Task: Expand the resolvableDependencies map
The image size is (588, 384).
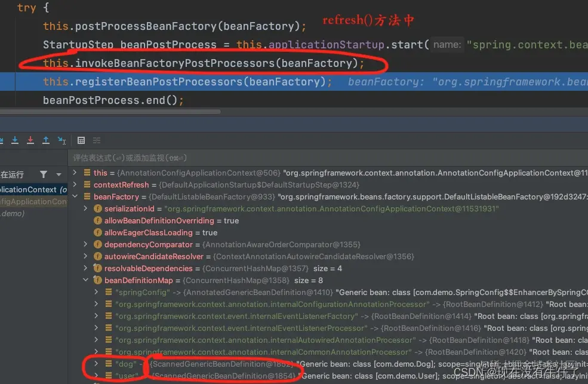Action: tap(85, 268)
